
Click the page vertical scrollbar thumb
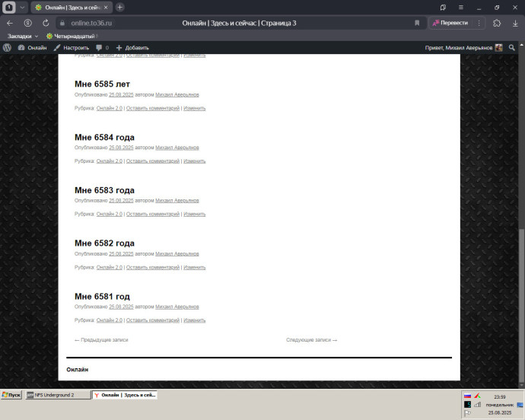click(521, 304)
